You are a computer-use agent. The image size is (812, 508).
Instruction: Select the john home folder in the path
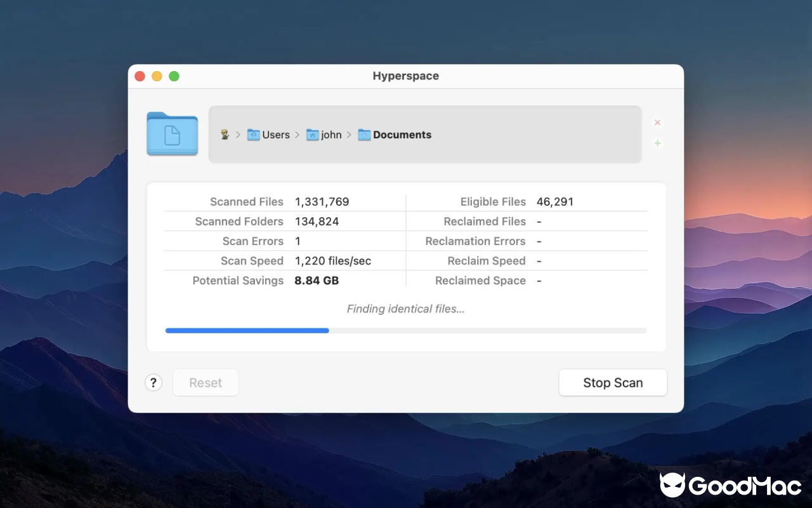coord(324,135)
